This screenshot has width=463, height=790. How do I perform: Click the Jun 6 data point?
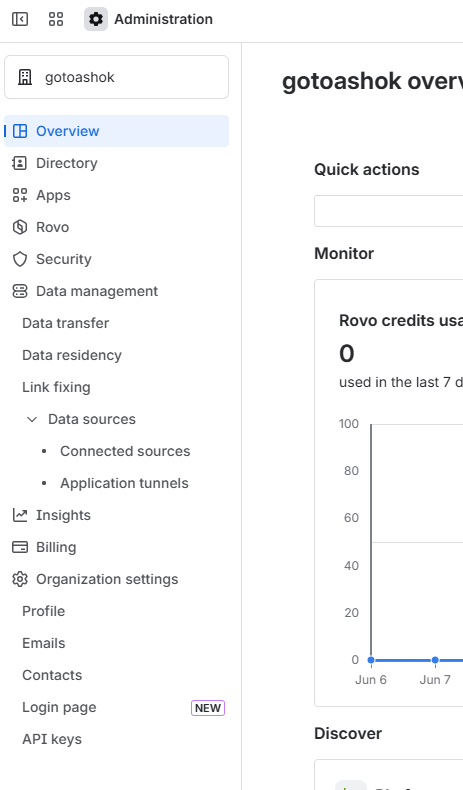[x=371, y=660]
